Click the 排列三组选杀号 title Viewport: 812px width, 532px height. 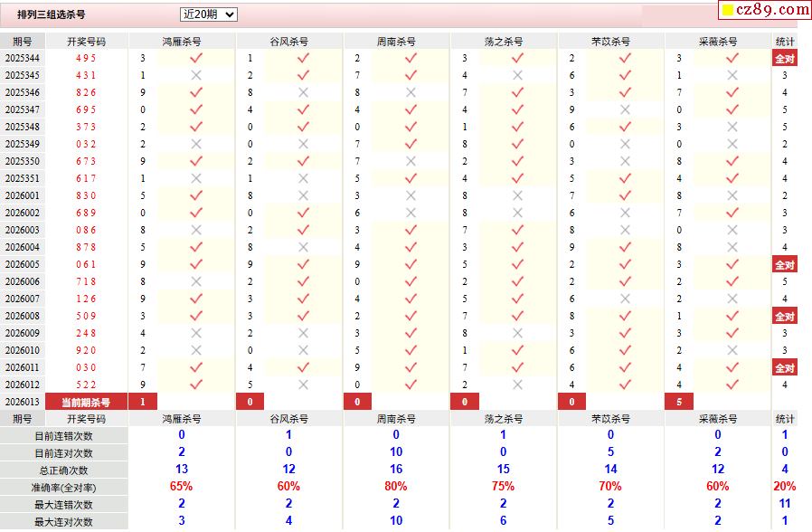tap(51, 14)
